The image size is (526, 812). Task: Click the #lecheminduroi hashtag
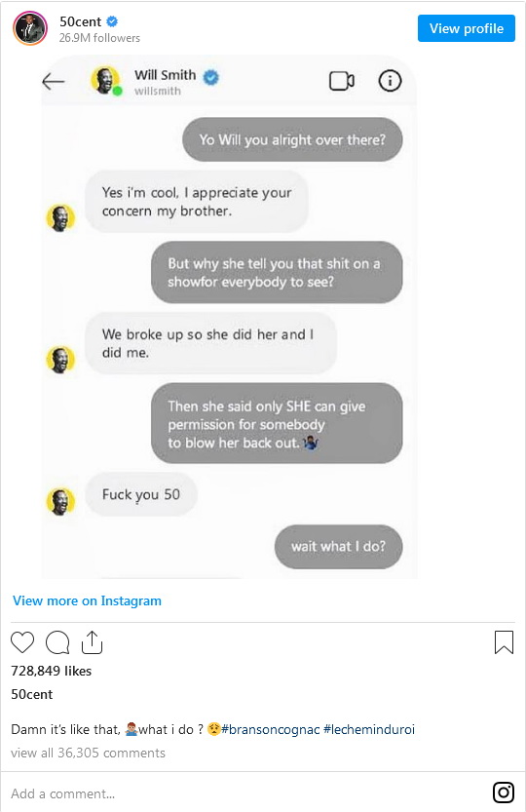[369, 729]
